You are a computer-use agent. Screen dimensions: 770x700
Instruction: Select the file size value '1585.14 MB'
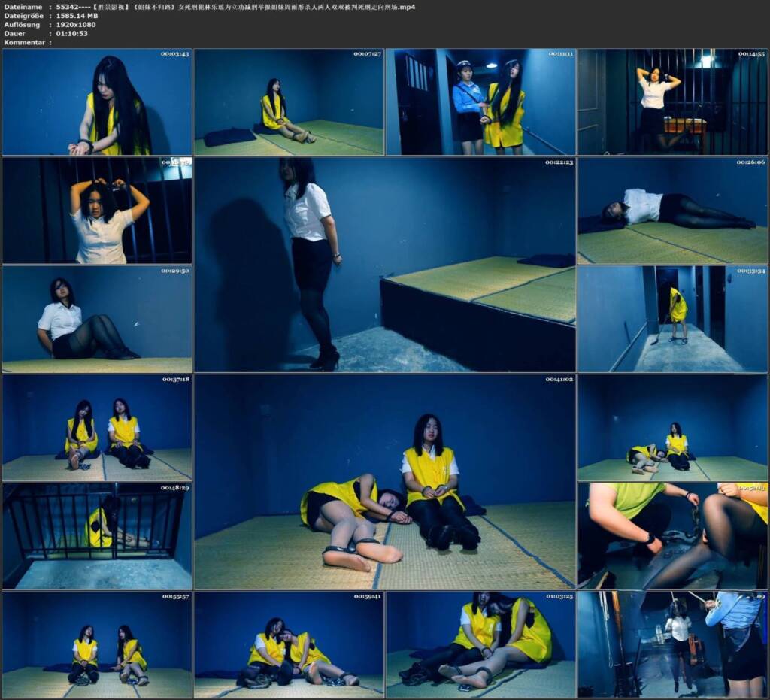click(77, 16)
